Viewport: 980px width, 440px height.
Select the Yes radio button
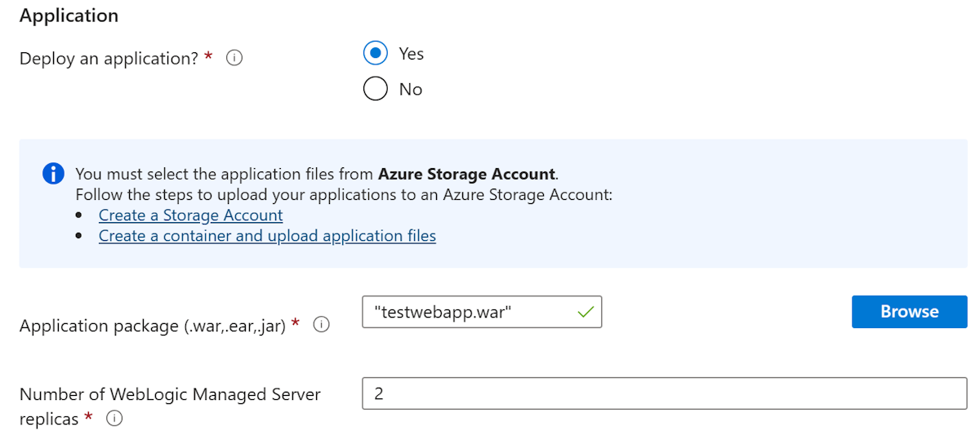pyautogui.click(x=375, y=54)
